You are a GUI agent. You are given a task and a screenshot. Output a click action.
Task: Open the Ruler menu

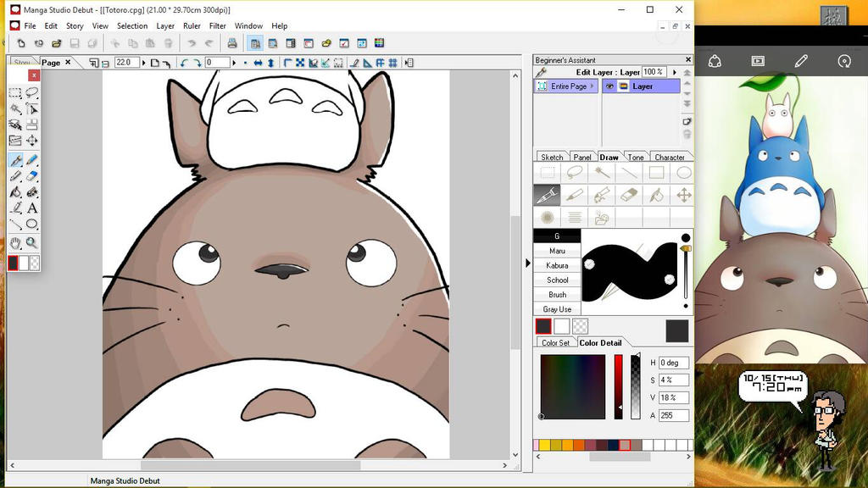pyautogui.click(x=192, y=26)
